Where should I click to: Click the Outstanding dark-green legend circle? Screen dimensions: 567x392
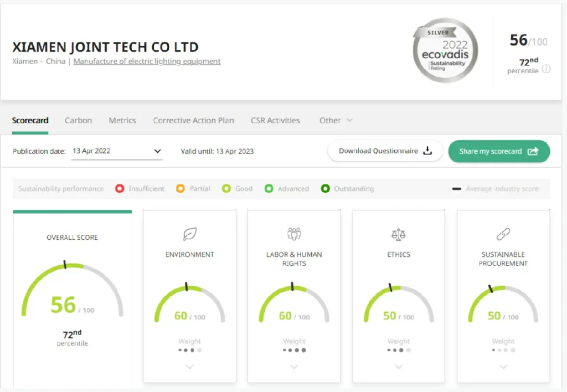325,188
